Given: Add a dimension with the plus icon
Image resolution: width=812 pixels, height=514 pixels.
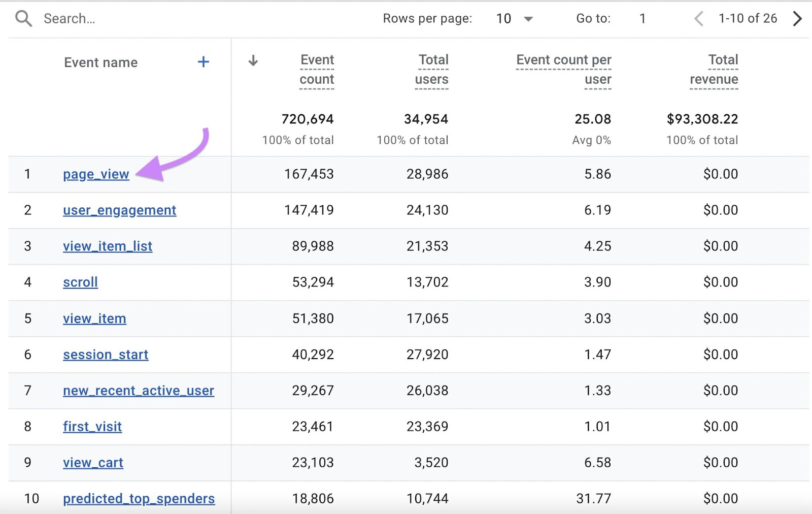Looking at the screenshot, I should 203,62.
